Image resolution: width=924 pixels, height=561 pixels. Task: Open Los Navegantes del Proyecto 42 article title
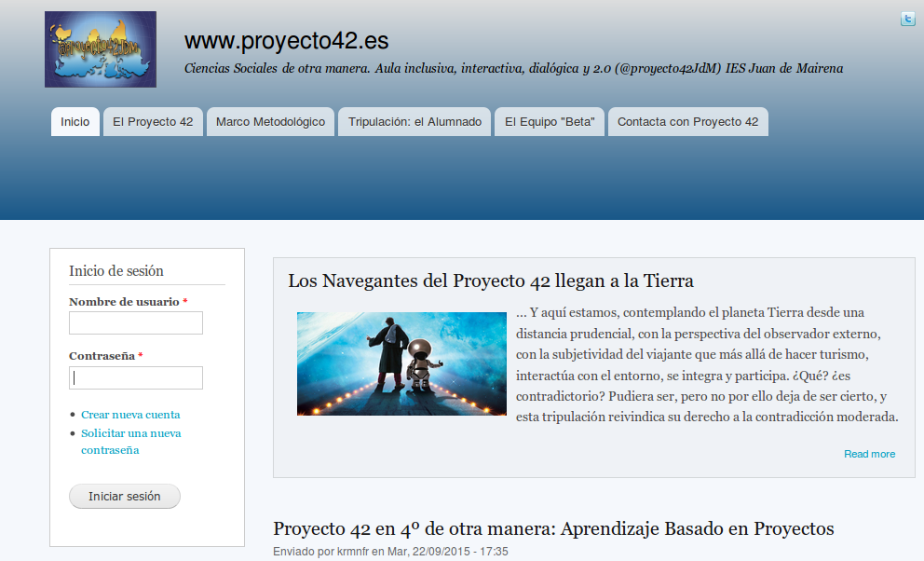[491, 280]
